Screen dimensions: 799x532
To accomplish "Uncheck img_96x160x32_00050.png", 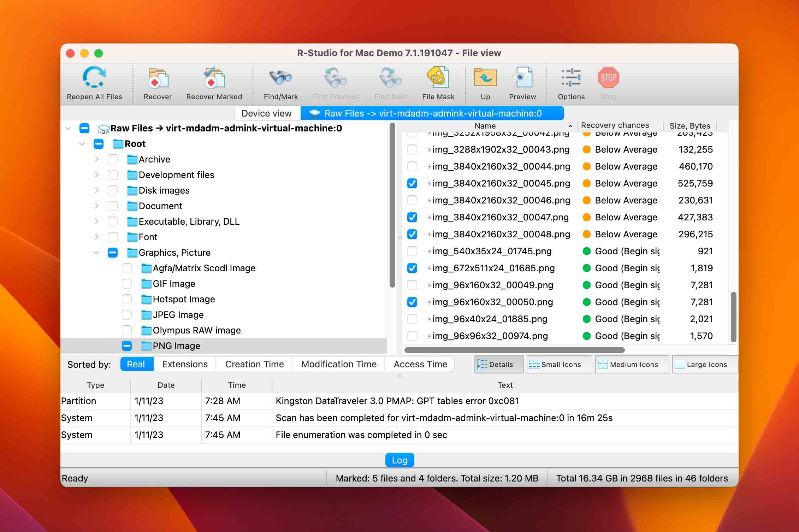I will 412,302.
